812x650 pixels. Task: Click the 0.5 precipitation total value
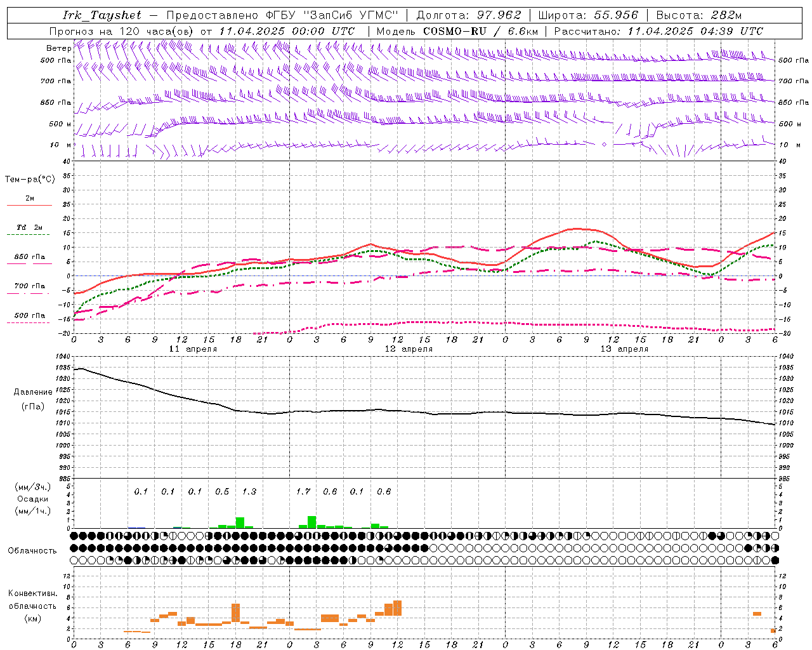pos(222,492)
